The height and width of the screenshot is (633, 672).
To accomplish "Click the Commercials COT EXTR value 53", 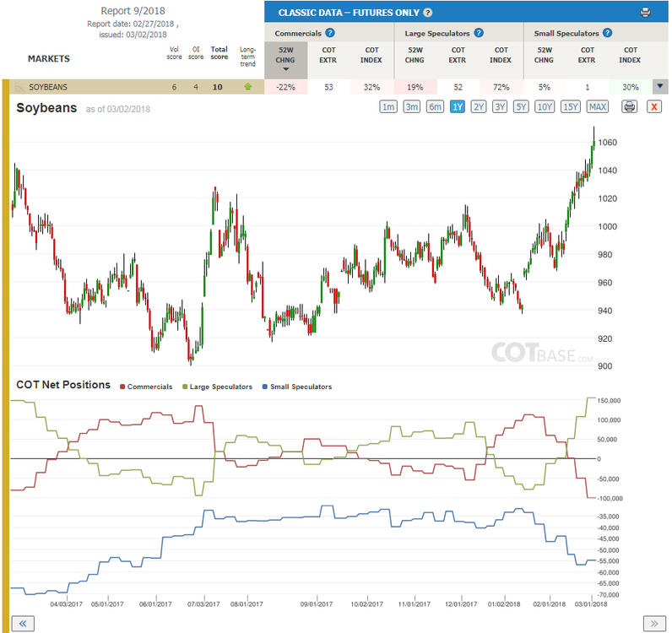I will coord(328,87).
